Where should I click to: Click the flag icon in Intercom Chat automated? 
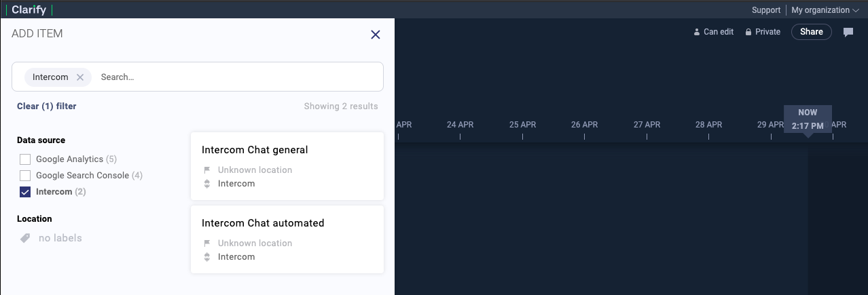(x=207, y=243)
